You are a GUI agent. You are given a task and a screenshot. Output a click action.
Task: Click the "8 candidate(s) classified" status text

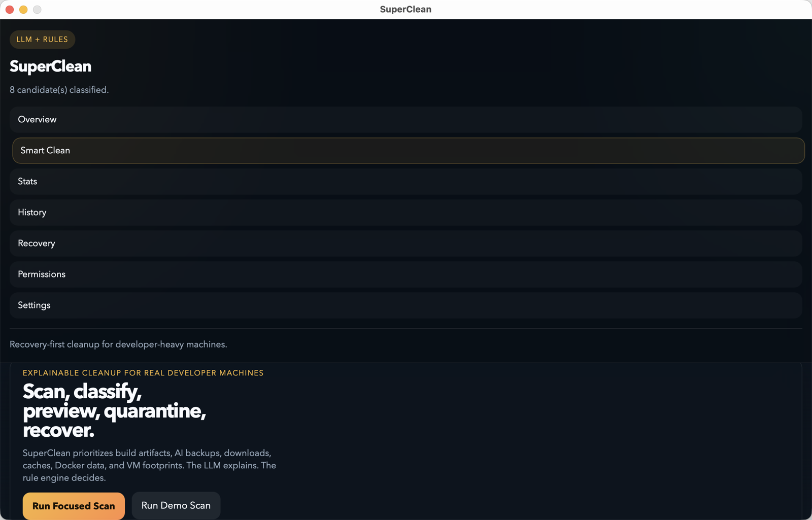pyautogui.click(x=59, y=90)
